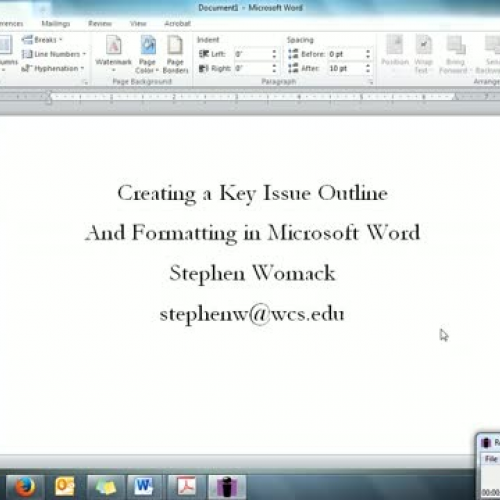Image resolution: width=500 pixels, height=500 pixels.
Task: Decrease the Indent Right value
Action: (x=274, y=71)
